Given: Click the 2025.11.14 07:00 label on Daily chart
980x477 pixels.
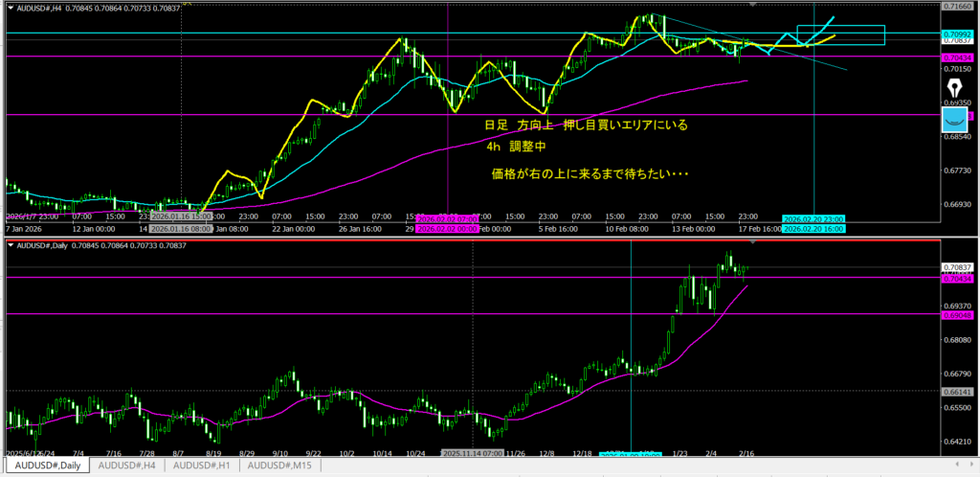Looking at the screenshot, I should 472,452.
